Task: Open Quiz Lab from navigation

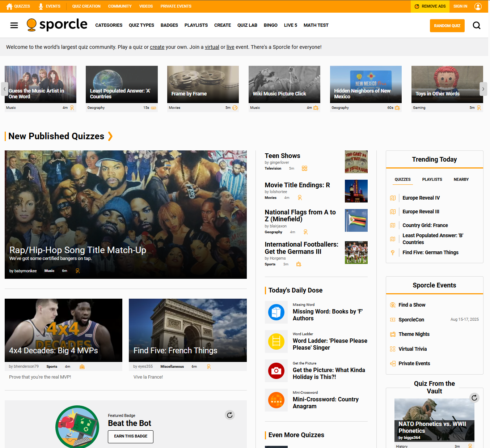Action: (247, 25)
